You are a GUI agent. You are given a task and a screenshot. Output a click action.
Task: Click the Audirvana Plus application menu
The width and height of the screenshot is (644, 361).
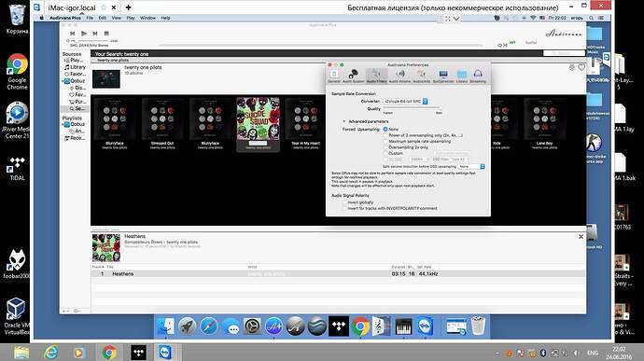point(65,18)
